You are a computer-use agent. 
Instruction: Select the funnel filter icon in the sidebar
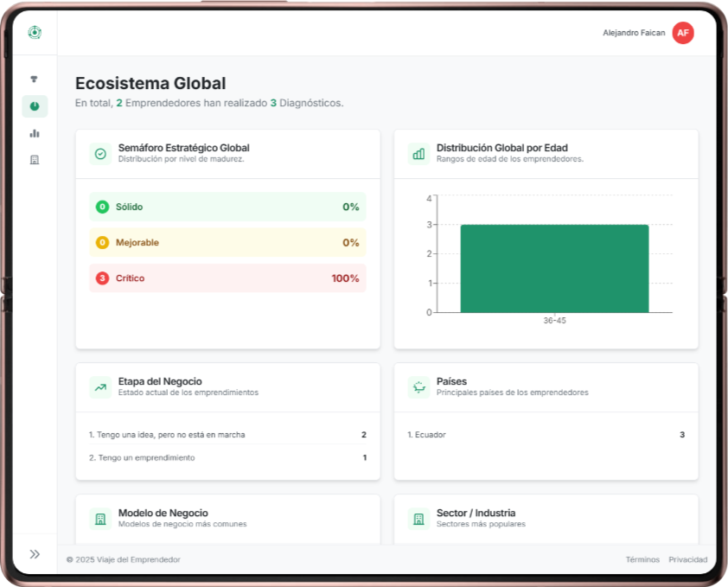(35, 78)
